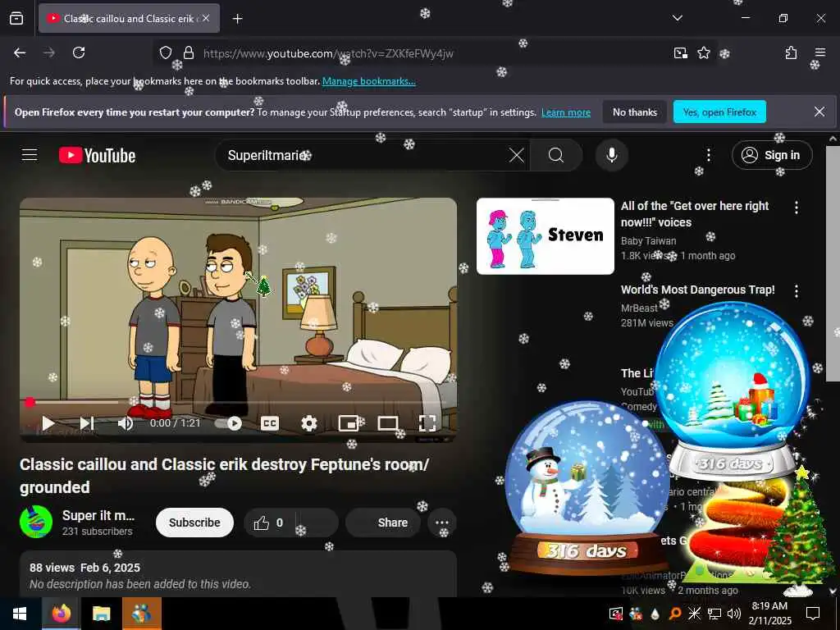Viewport: 840px width, 630px height.
Task: Expand the video description box
Action: (x=238, y=574)
